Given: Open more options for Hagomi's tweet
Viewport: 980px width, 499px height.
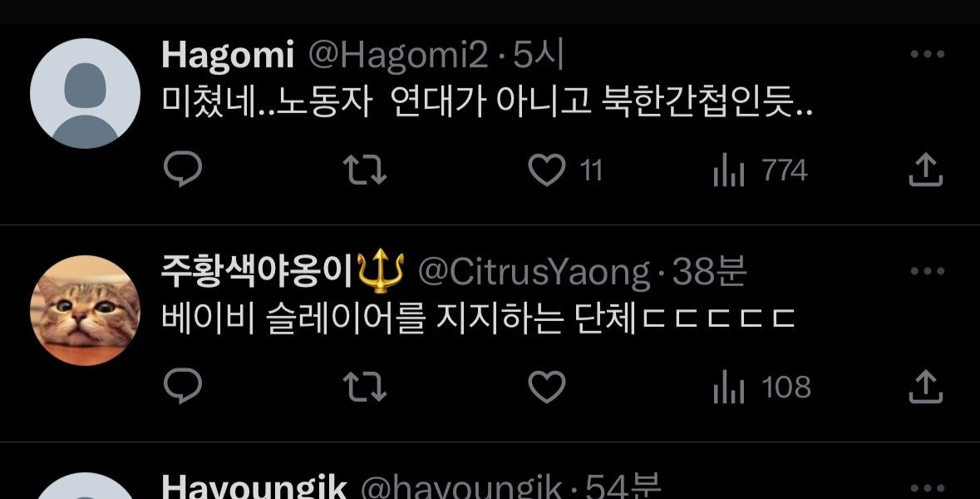Looking at the screenshot, I should point(927,54).
